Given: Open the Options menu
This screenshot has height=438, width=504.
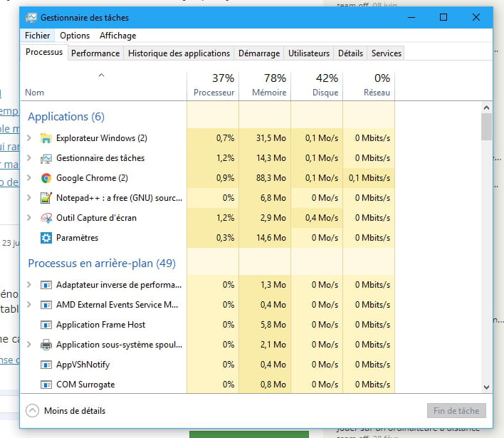Looking at the screenshot, I should (x=75, y=36).
